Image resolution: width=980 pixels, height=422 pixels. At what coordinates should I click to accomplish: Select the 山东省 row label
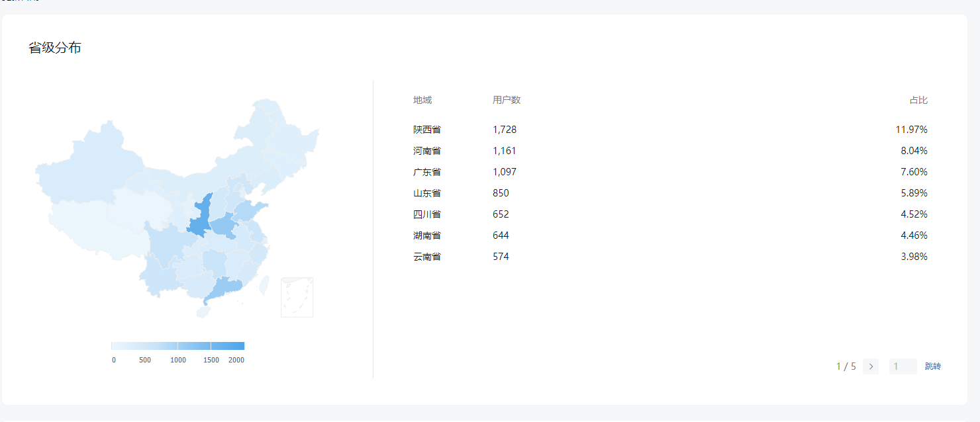[427, 193]
